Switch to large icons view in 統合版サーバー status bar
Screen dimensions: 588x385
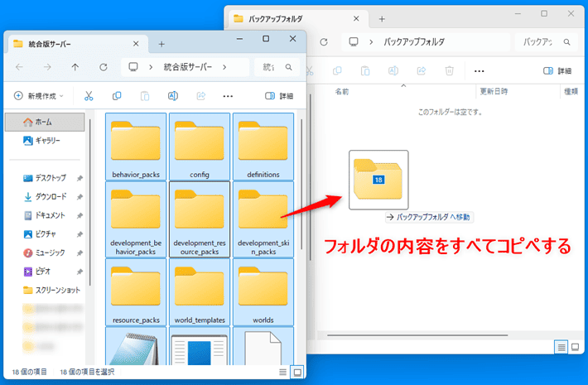[297, 372]
